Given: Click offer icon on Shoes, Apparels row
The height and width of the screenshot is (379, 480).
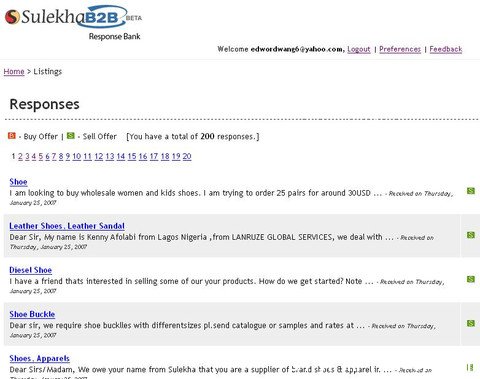Looking at the screenshot, I should tap(470, 367).
